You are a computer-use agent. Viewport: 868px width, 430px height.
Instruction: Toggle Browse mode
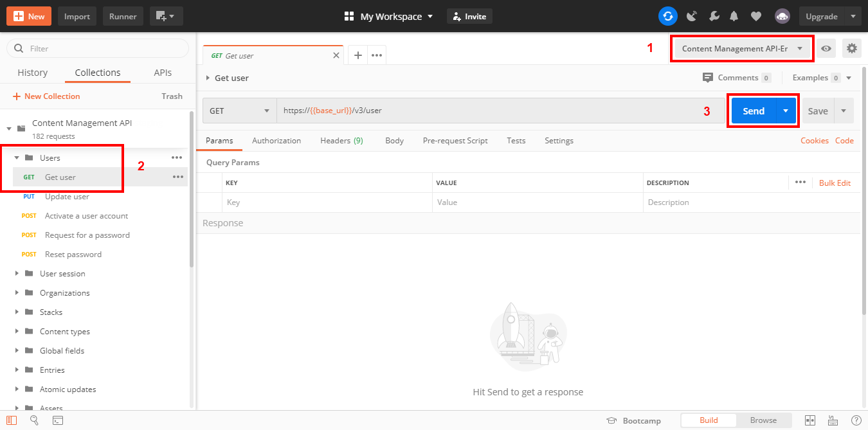[763, 420]
